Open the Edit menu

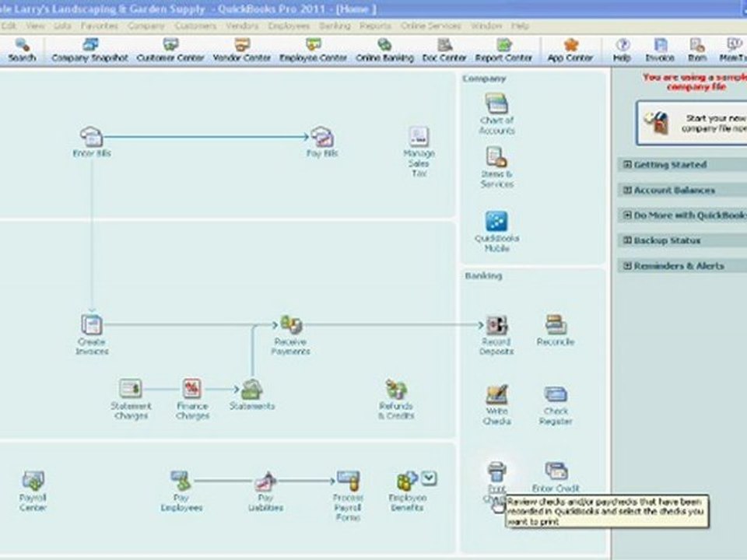(9, 26)
